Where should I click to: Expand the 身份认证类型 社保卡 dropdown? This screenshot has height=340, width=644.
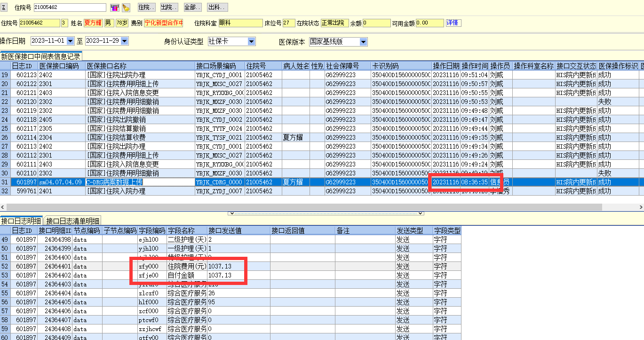pos(251,41)
